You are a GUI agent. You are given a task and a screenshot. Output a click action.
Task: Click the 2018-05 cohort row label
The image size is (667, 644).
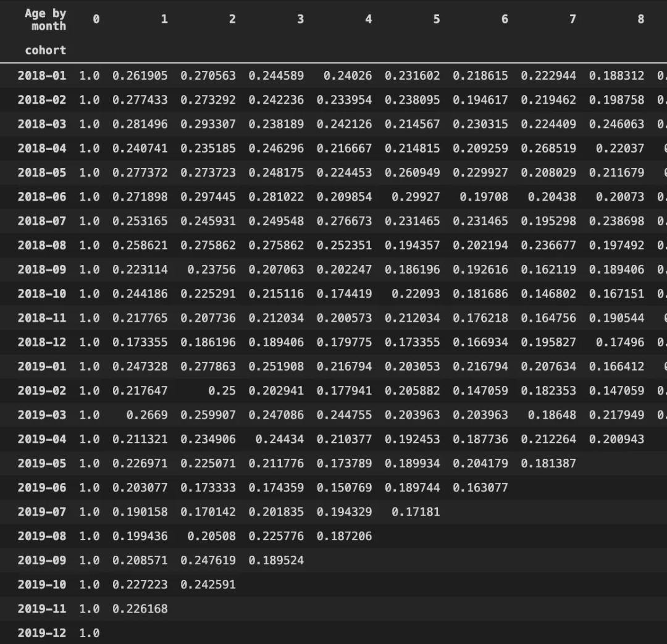click(x=42, y=173)
